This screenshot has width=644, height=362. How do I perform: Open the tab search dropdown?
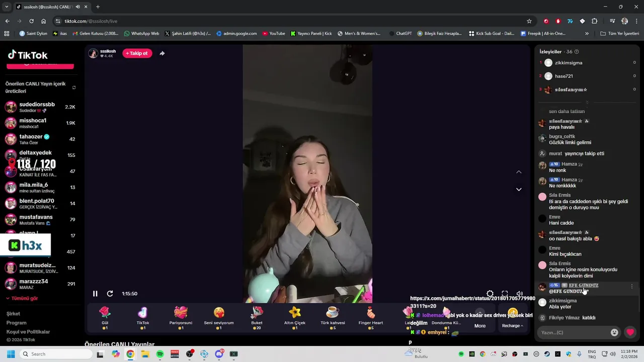click(x=7, y=7)
